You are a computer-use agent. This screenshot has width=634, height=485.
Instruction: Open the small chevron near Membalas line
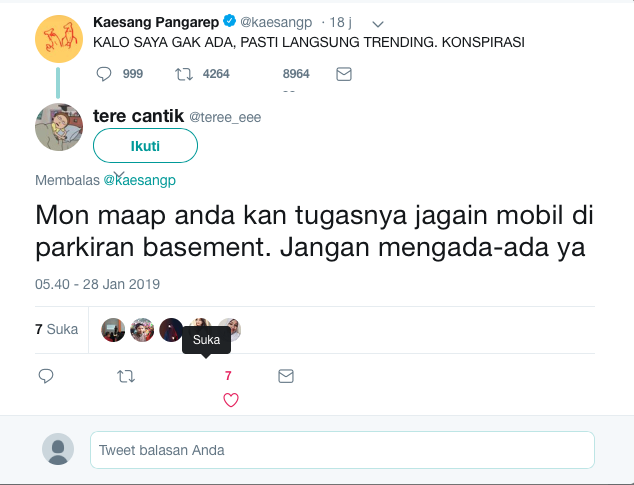[119, 175]
